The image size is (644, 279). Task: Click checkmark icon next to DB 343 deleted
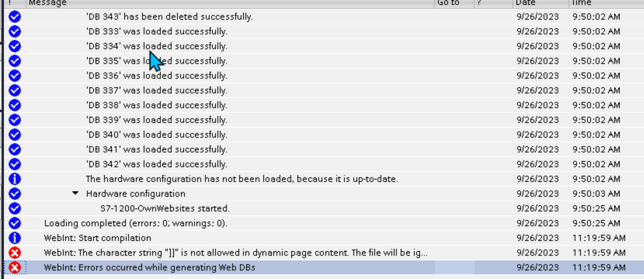click(x=15, y=17)
